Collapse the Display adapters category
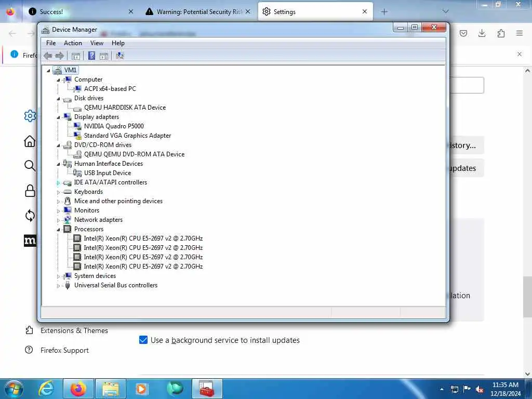Viewport: 532px width, 399px height. [58, 117]
